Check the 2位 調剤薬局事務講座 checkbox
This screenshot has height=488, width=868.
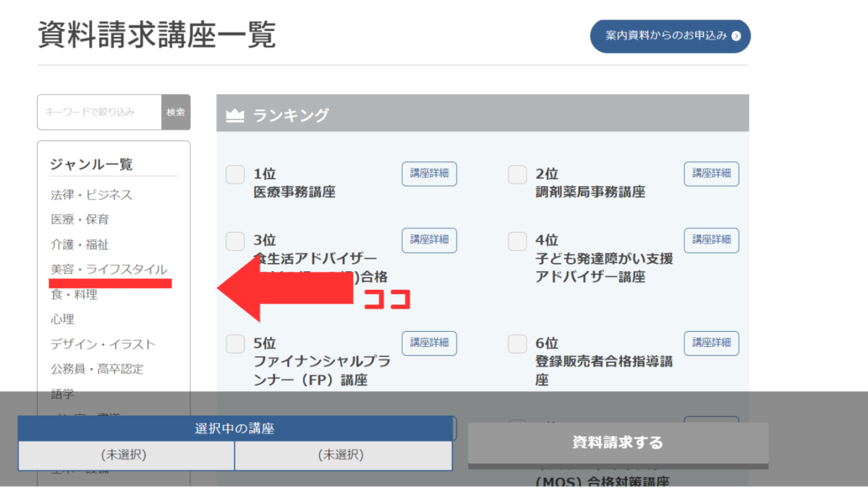pyautogui.click(x=517, y=174)
